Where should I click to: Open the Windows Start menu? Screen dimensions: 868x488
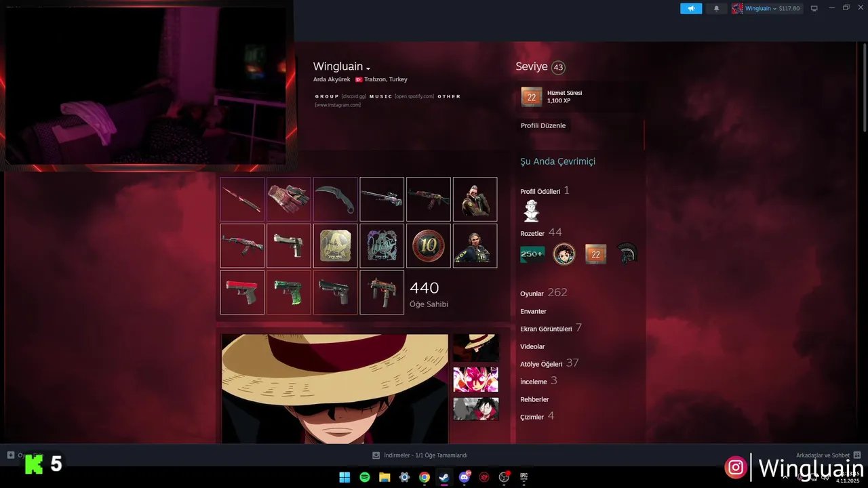point(344,477)
